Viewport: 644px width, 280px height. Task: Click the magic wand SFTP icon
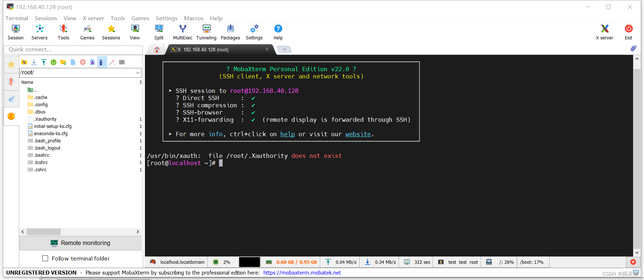(112, 62)
